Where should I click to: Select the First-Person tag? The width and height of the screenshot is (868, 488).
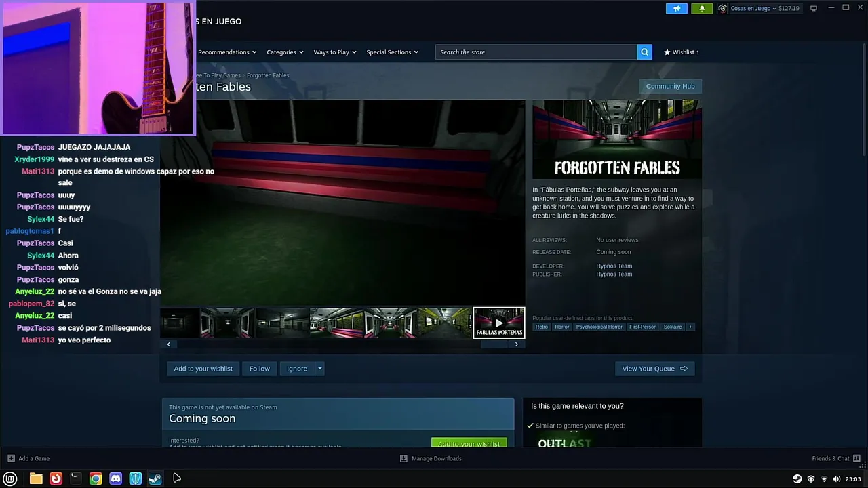[643, 327]
